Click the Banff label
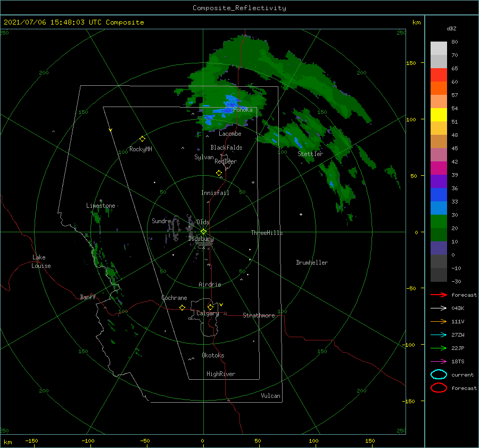Viewport: 479px width, 448px height. coord(88,297)
